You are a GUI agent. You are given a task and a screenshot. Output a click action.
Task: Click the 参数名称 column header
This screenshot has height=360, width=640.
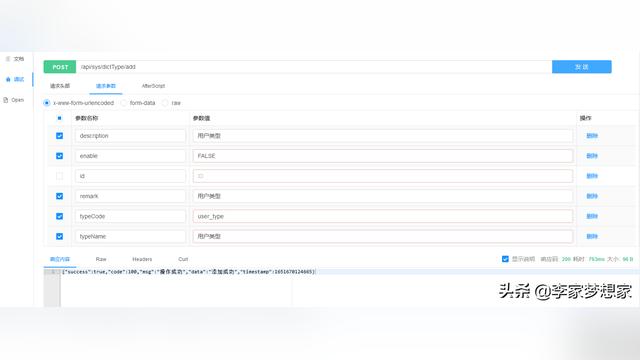(87, 118)
